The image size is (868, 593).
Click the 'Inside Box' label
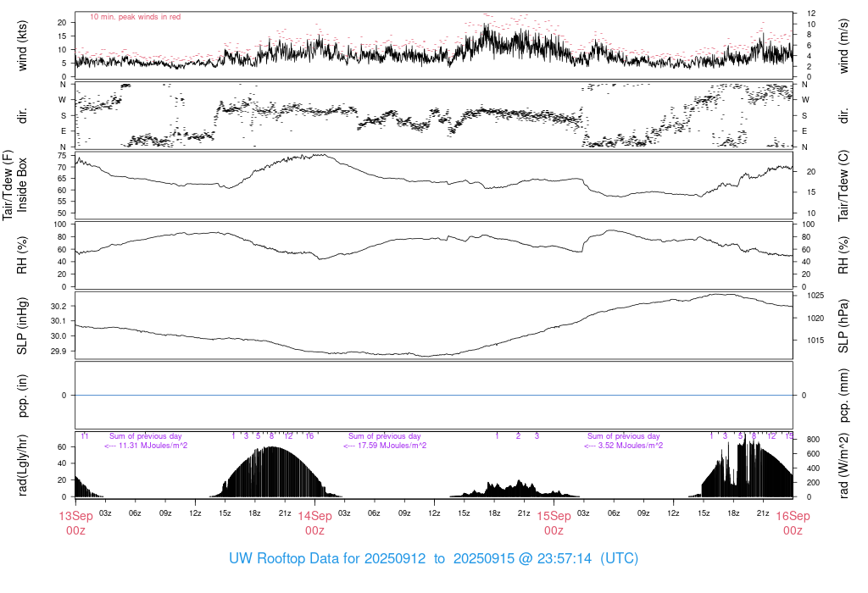pos(22,186)
